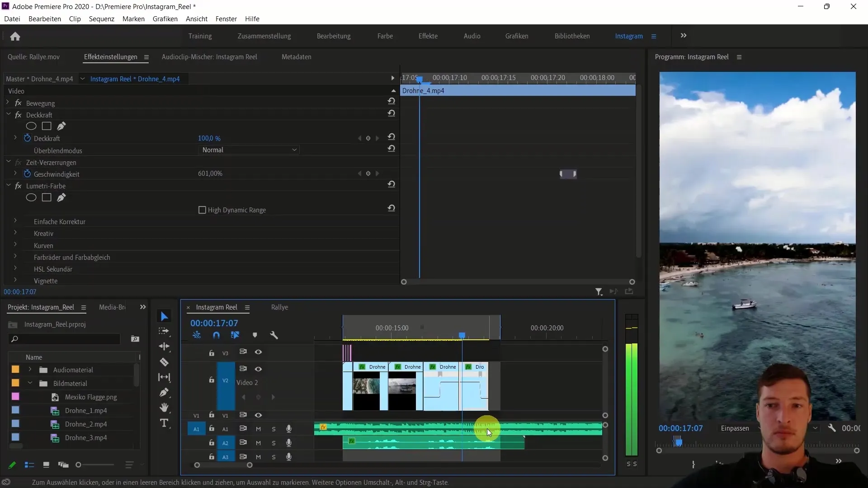868x488 pixels.
Task: Select the Slip tool
Action: coord(164,377)
